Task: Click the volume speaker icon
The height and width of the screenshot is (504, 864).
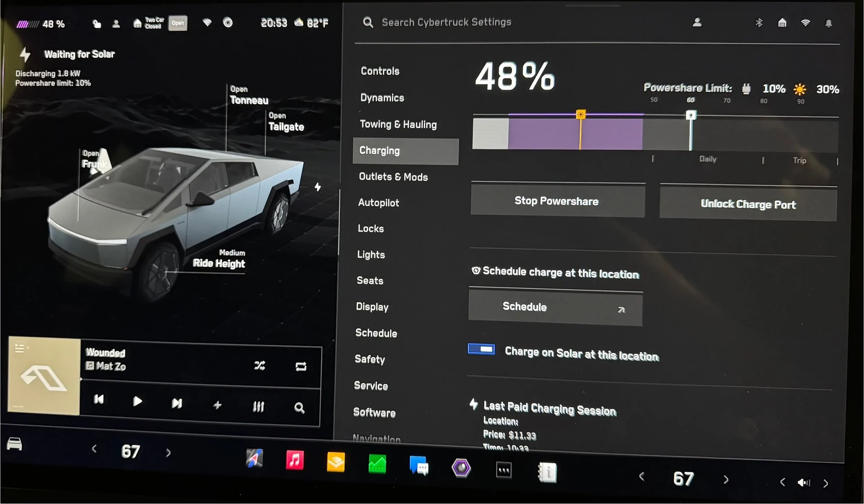Action: coord(804,483)
